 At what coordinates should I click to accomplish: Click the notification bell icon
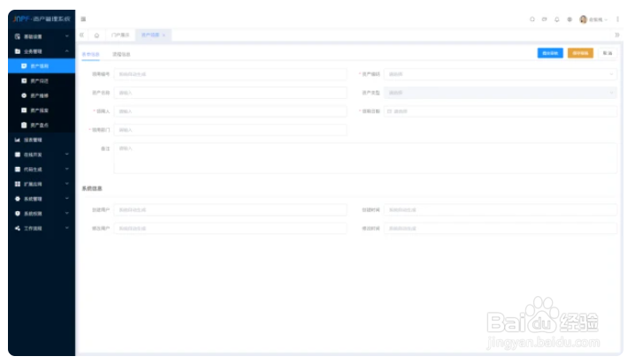click(557, 19)
